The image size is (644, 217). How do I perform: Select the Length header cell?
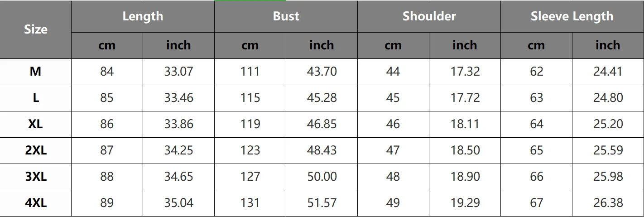pyautogui.click(x=143, y=16)
